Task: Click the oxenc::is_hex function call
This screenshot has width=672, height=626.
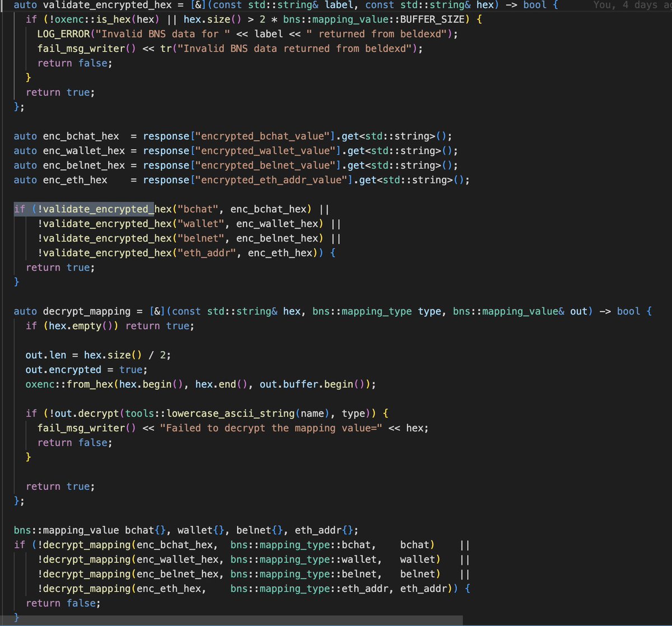Action: 104,19
